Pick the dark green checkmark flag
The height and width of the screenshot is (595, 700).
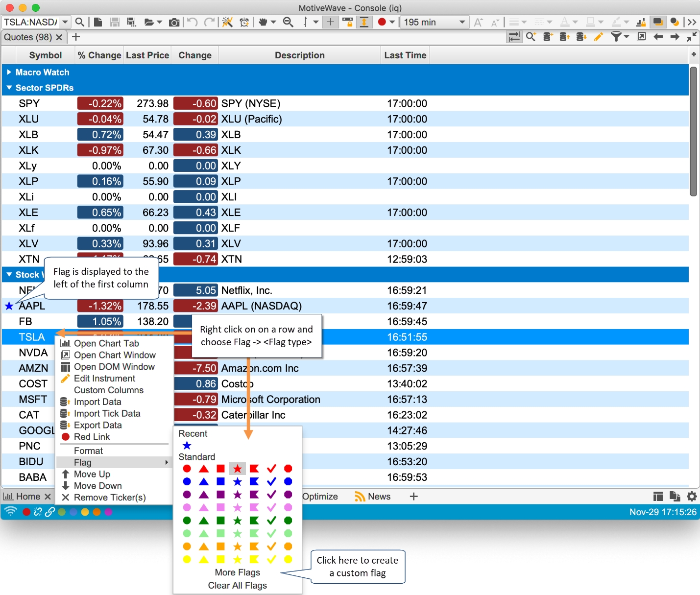271,520
